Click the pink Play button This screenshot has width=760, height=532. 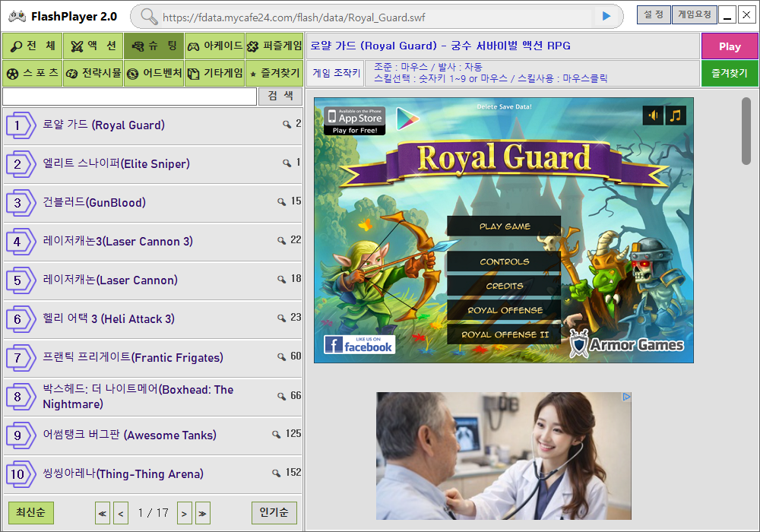(730, 46)
